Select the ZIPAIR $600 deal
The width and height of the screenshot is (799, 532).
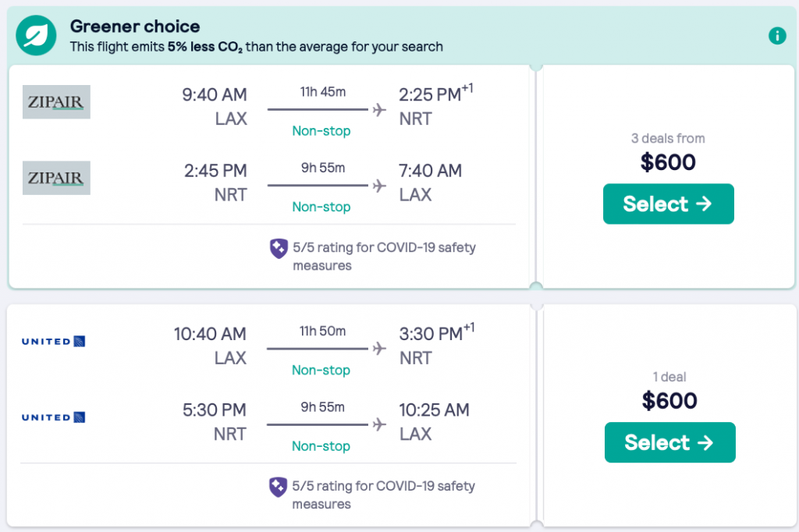tap(668, 204)
